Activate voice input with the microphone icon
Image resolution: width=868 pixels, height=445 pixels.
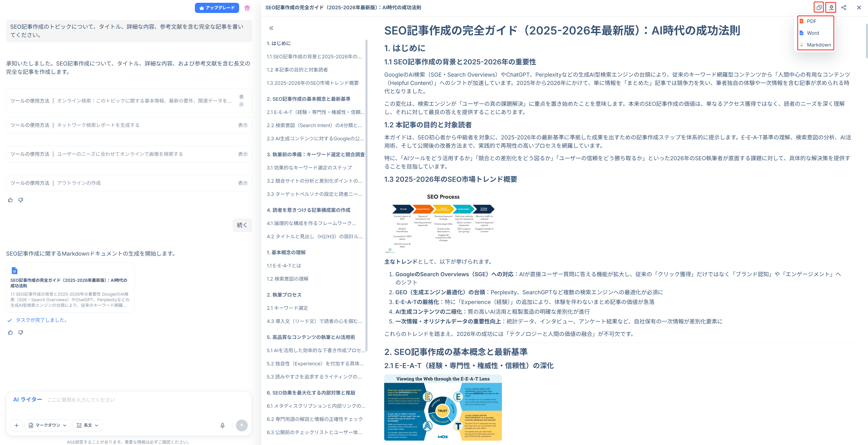tap(222, 426)
